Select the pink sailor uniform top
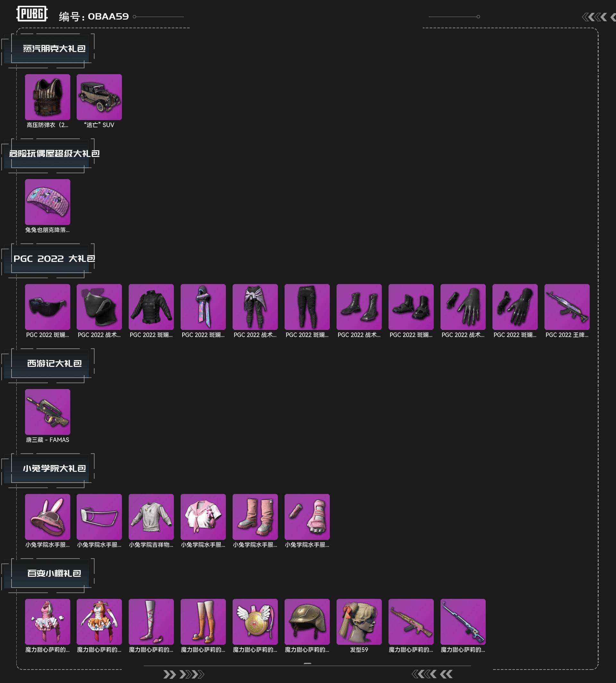This screenshot has height=683, width=616. pos(203,517)
